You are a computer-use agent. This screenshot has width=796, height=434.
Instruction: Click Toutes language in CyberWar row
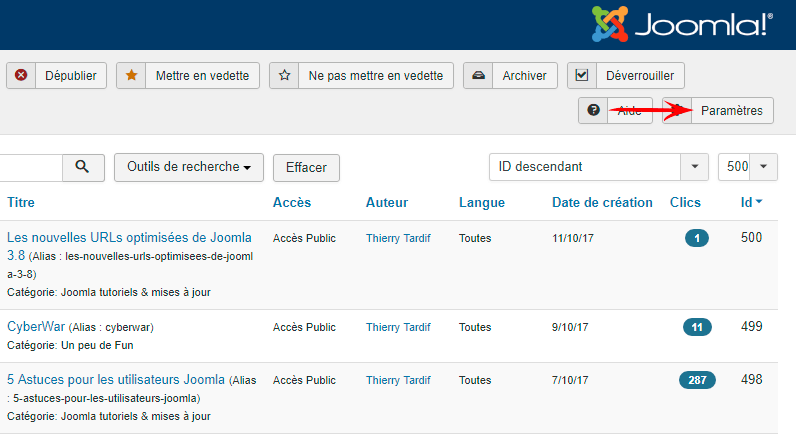tap(475, 327)
